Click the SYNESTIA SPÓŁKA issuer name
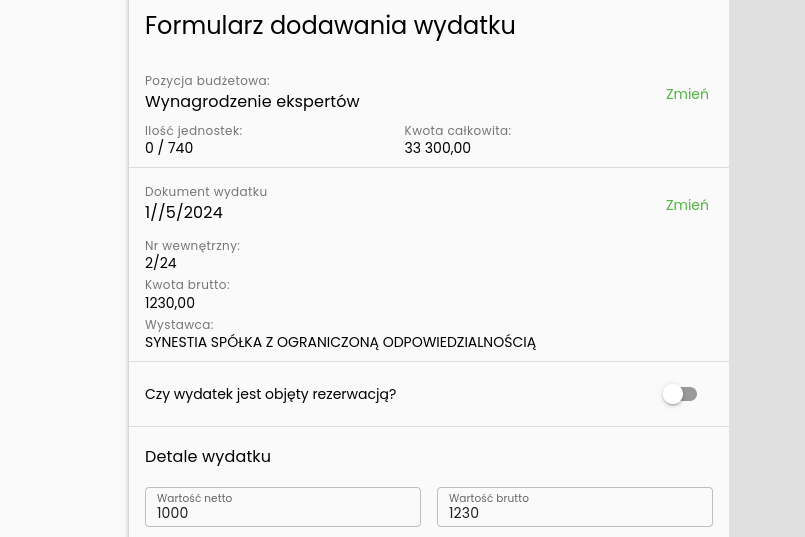The image size is (805, 537). click(340, 342)
